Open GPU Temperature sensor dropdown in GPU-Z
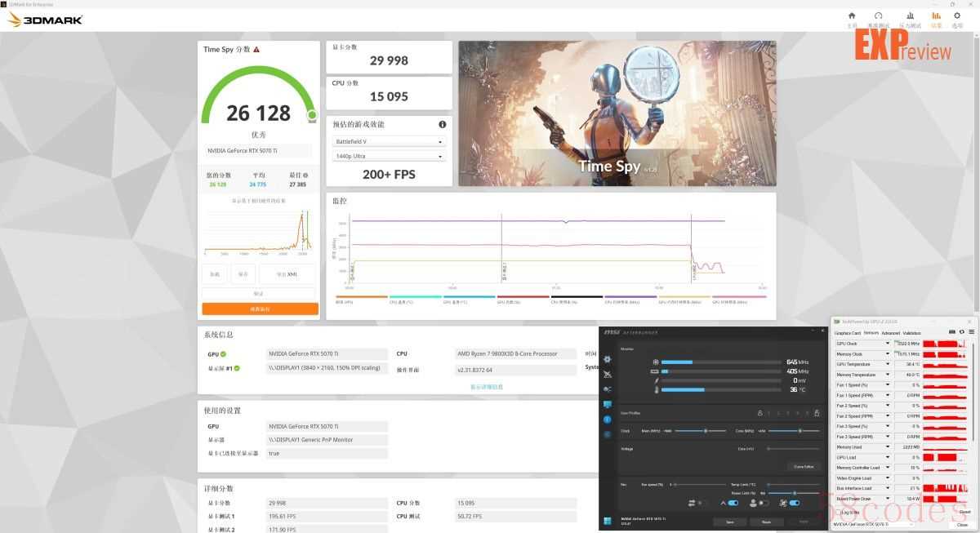Image resolution: width=980 pixels, height=533 pixels. [888, 364]
